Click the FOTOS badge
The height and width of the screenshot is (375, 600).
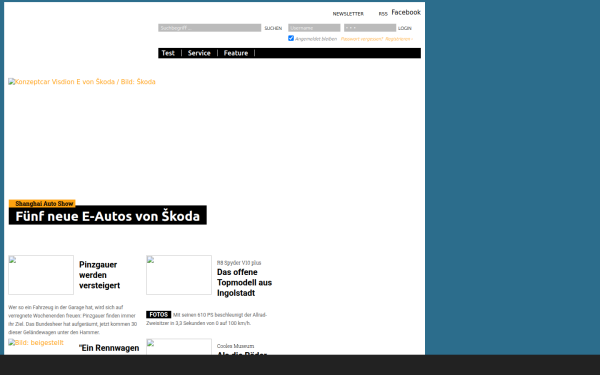pyautogui.click(x=158, y=315)
